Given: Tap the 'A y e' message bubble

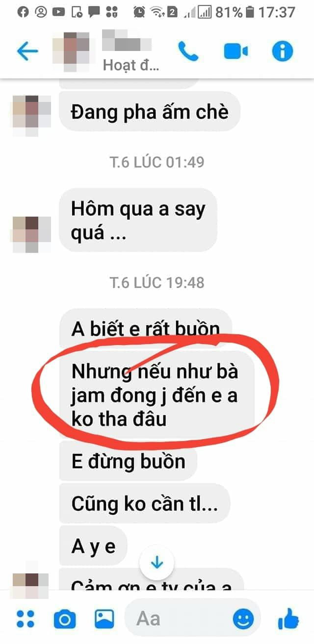Looking at the screenshot, I should [x=93, y=545].
